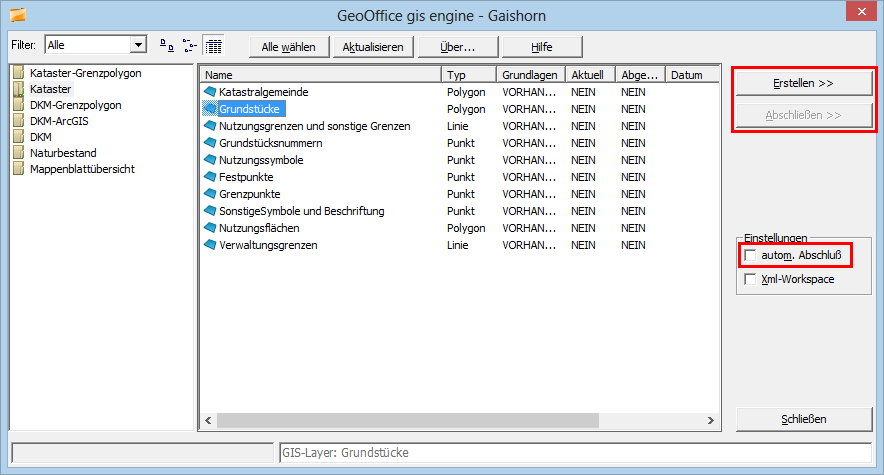
Task: Click the DKM-ArcGIS folder icon
Action: pyautogui.click(x=19, y=121)
